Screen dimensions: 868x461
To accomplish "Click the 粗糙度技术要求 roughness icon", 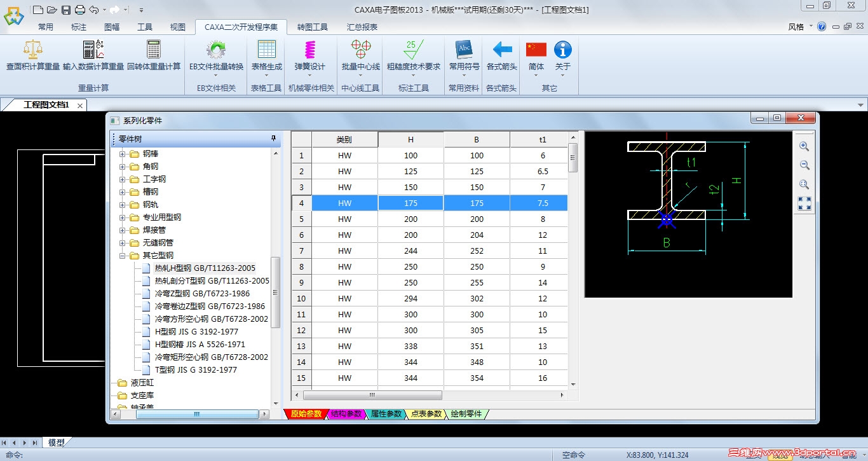I will (x=414, y=49).
